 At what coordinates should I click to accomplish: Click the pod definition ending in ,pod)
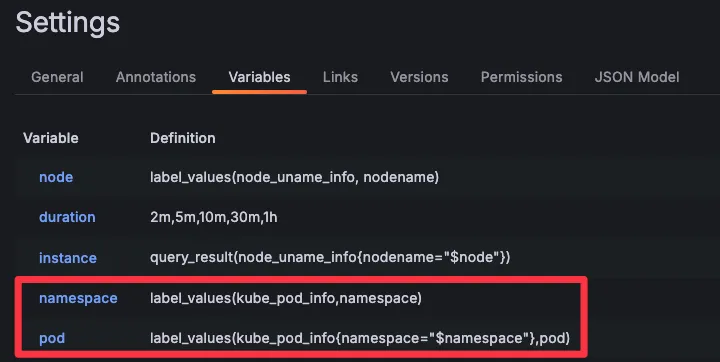pyautogui.click(x=360, y=338)
